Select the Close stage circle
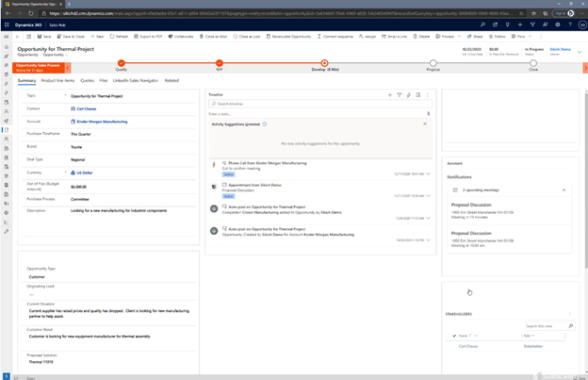 533,63
